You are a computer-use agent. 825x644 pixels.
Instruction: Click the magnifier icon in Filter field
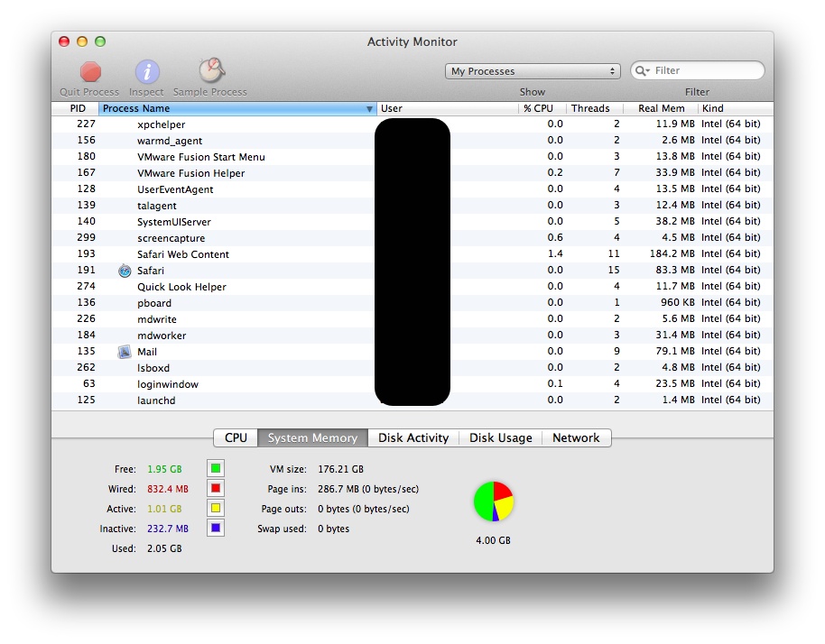pos(642,70)
